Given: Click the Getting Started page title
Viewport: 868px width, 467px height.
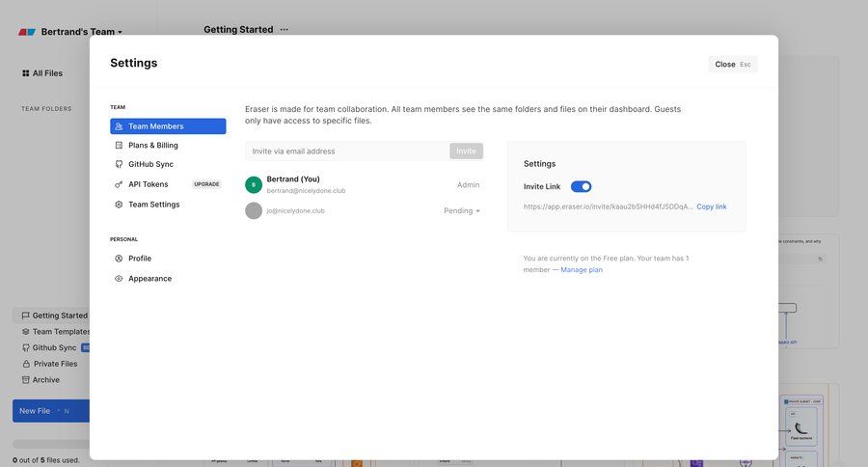Looking at the screenshot, I should pyautogui.click(x=238, y=29).
